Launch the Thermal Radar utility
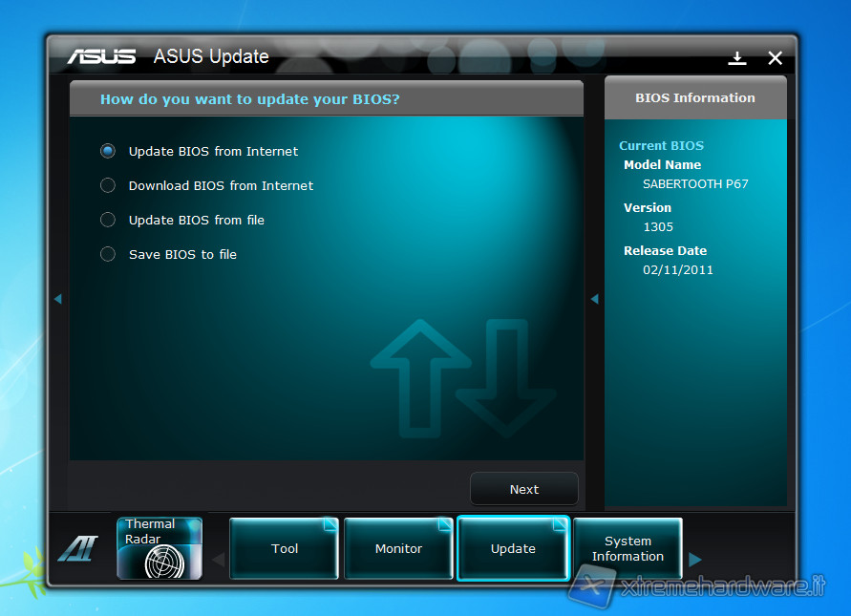The image size is (851, 616). pyautogui.click(x=160, y=548)
